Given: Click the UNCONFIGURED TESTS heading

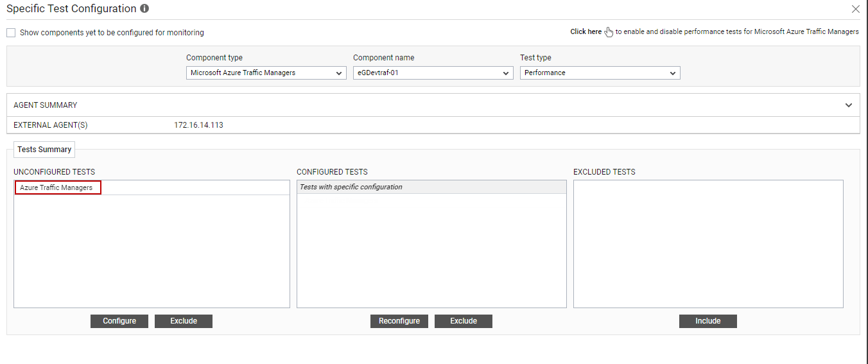Looking at the screenshot, I should tap(55, 172).
